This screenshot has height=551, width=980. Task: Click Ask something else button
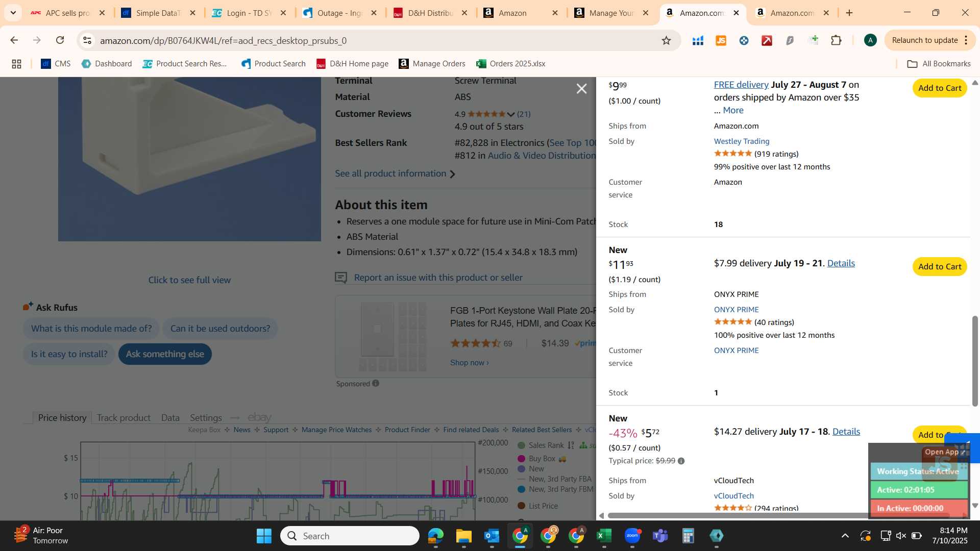[165, 354]
